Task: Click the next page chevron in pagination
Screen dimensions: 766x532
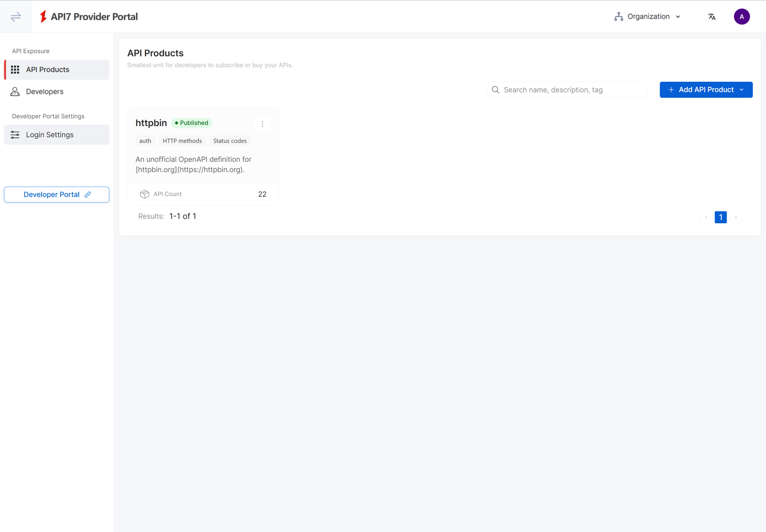Action: (736, 217)
